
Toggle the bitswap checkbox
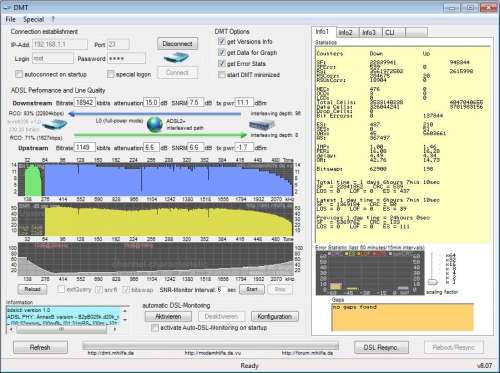(126, 289)
